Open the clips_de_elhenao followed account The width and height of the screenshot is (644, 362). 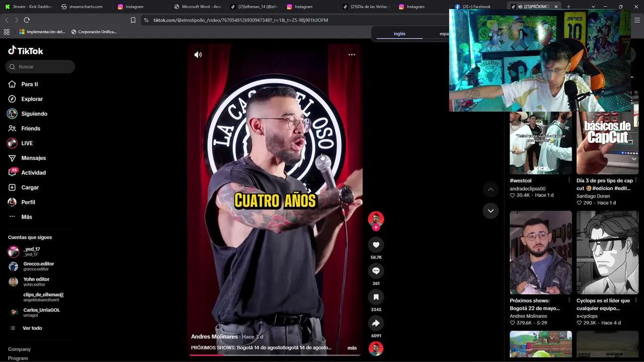pos(43,297)
